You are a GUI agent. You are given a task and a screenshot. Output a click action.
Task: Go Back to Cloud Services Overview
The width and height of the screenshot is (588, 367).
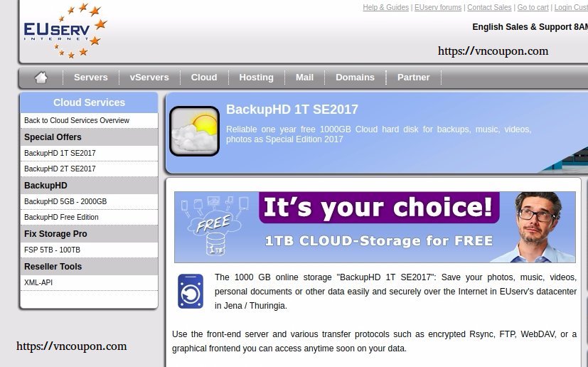coord(89,120)
